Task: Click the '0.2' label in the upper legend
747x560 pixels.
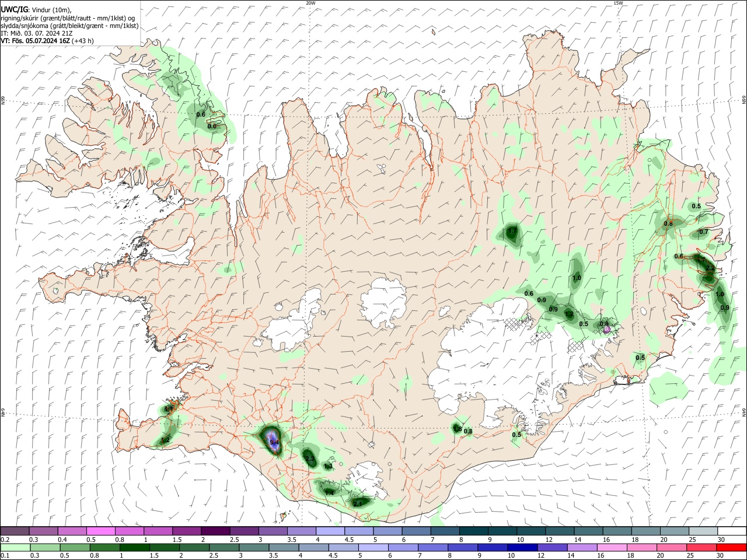Action: pos(5,540)
